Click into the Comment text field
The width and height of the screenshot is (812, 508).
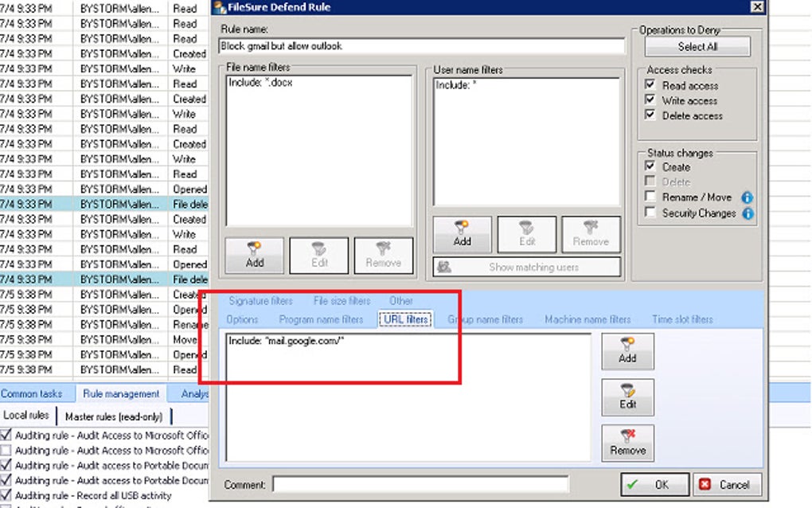click(420, 485)
